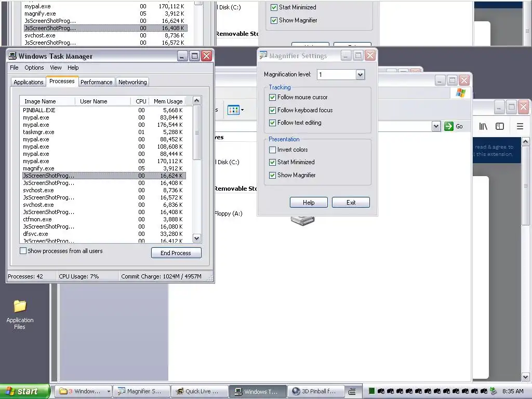Click the Windows Task Manager taskbar button
Screen dimensions: 532x399
[x=258, y=391]
